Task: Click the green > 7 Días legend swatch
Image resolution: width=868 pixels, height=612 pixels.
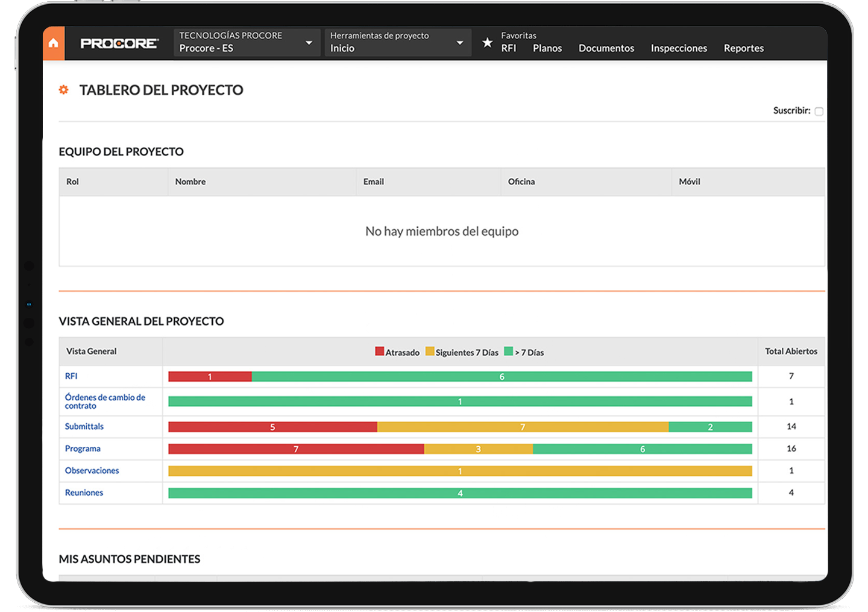Action: click(509, 351)
